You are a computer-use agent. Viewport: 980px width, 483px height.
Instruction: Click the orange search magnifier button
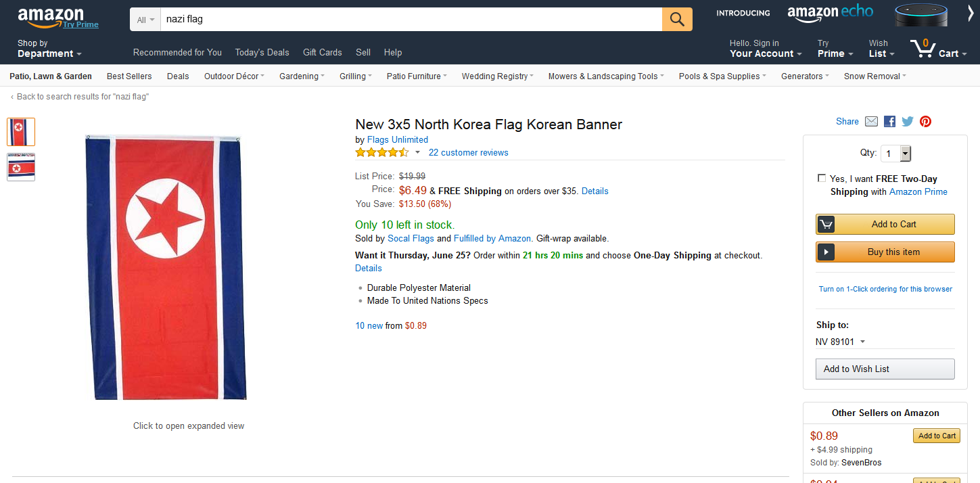(677, 20)
